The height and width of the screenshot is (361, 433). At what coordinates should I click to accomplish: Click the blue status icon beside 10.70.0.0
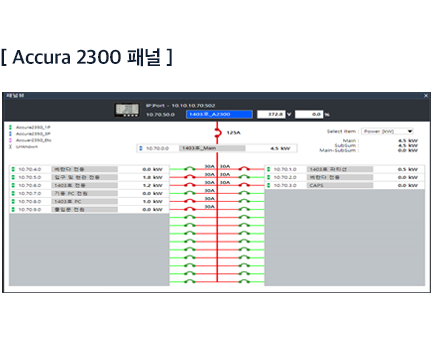pos(141,148)
